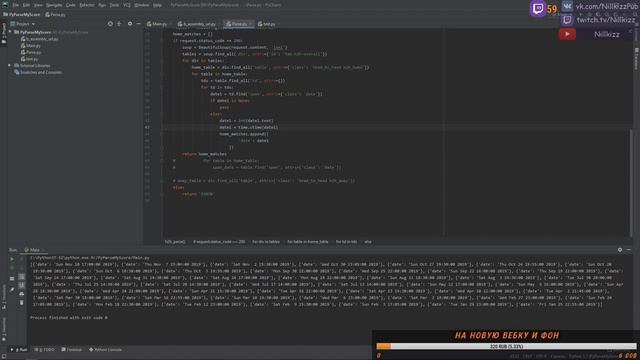Select Main.py in project tree
This screenshot has height=360, width=640.
pos(31,45)
